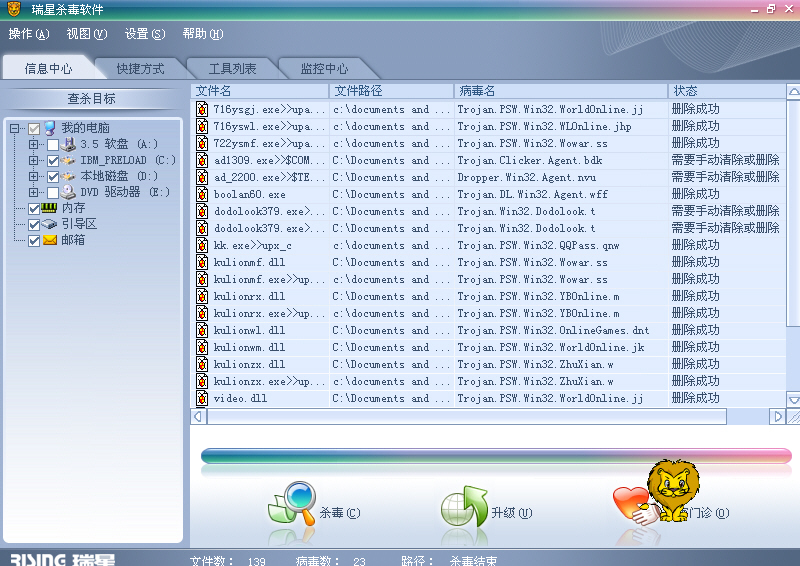This screenshot has width=800, height=566.
Task: Sort by the 文件路径 column header
Action: (391, 91)
